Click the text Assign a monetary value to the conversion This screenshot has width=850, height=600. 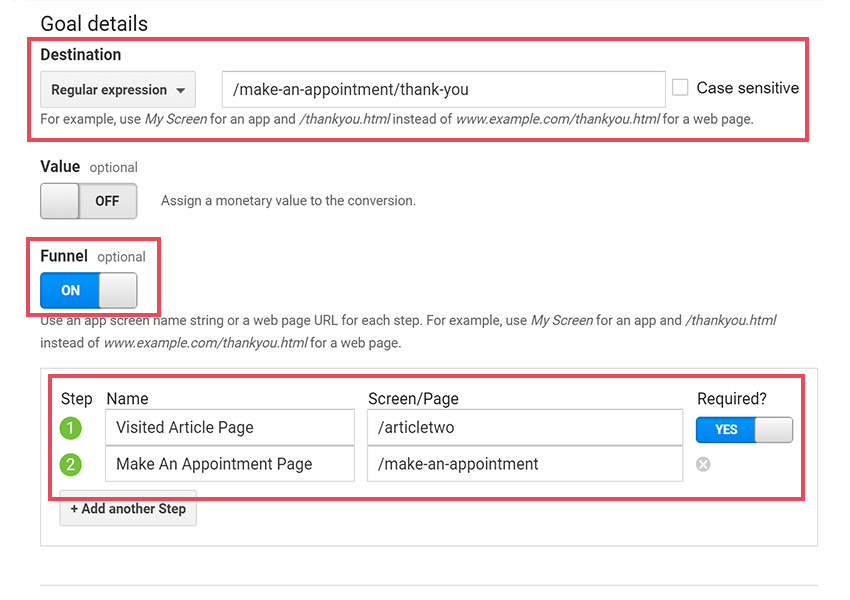click(288, 201)
